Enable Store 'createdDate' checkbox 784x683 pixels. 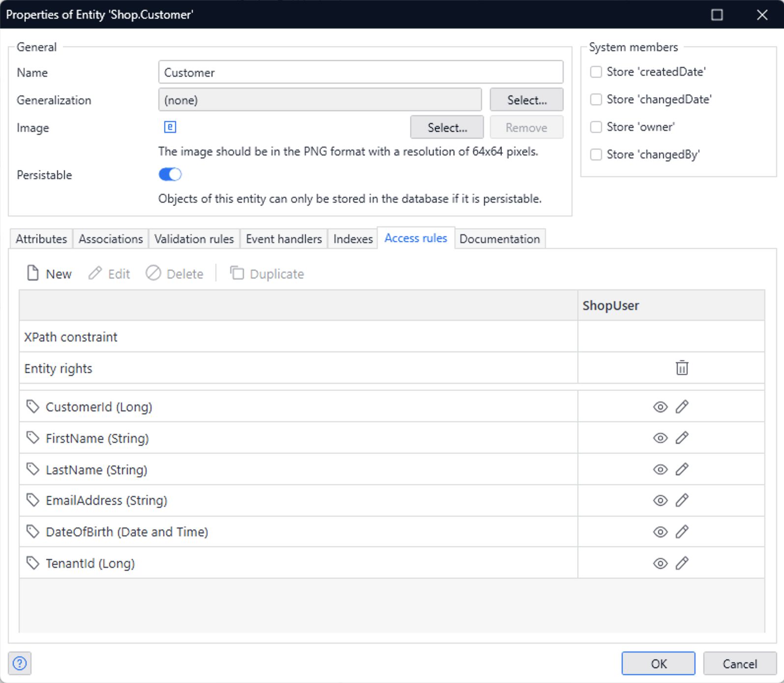(x=596, y=72)
